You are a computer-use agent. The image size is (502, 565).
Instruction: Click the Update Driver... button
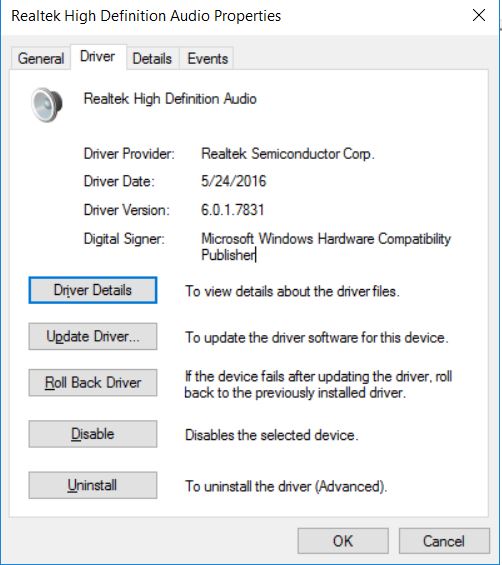(x=93, y=337)
